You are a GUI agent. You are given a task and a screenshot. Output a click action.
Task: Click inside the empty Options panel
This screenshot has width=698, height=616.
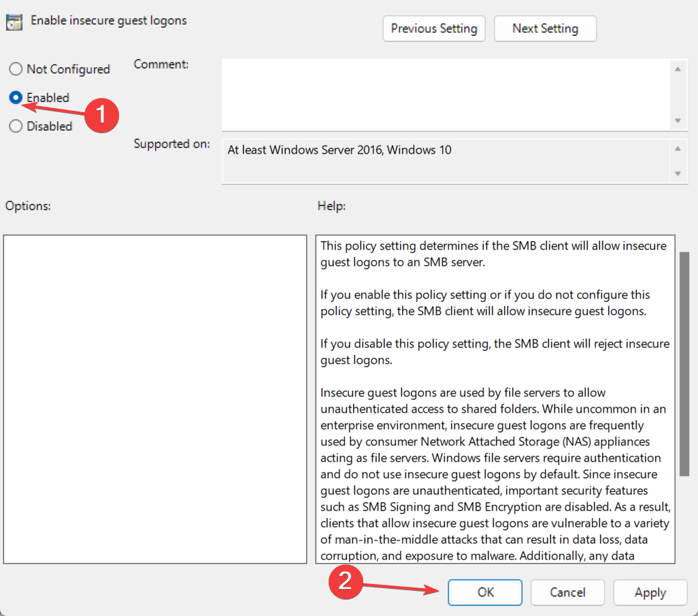155,399
